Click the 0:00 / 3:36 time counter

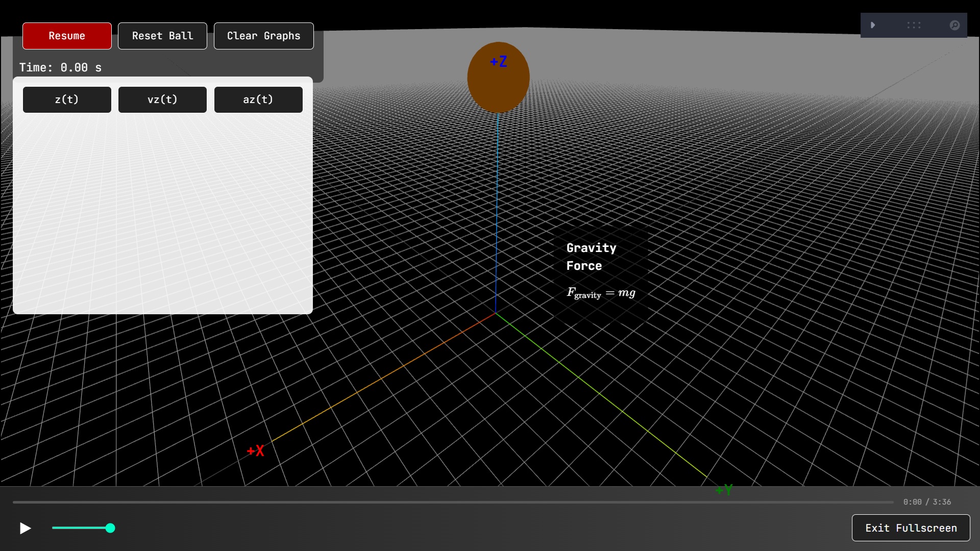927,502
